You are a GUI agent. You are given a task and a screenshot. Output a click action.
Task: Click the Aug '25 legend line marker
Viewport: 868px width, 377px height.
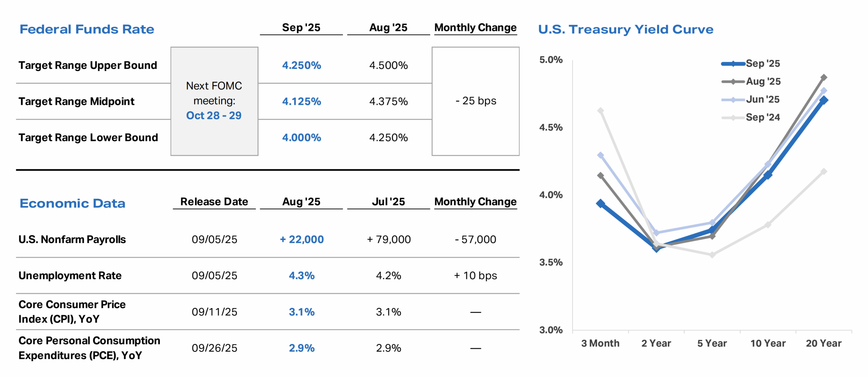(733, 81)
